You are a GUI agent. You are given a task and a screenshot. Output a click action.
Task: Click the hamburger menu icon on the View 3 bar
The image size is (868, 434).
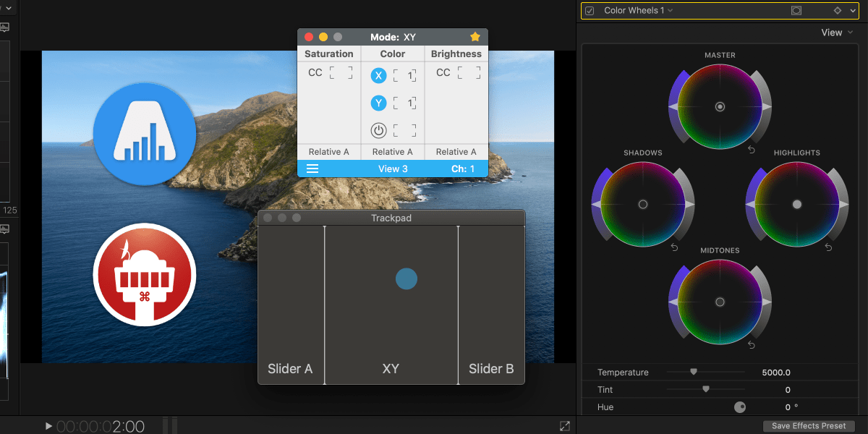312,169
